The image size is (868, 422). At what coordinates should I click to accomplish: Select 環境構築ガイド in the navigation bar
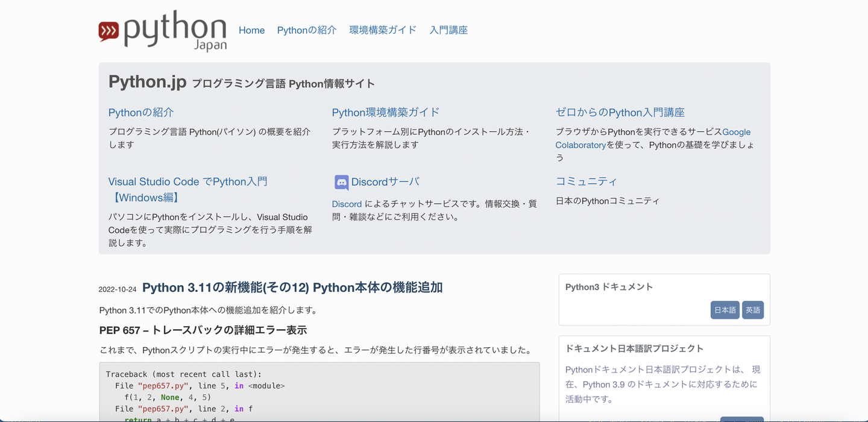point(383,30)
